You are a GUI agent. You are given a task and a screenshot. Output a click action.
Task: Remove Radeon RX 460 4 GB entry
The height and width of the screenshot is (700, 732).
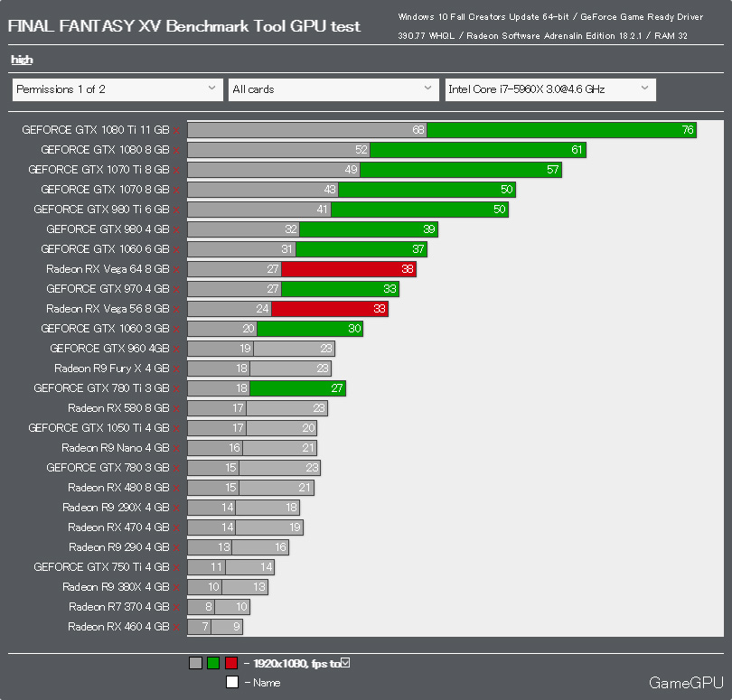(x=176, y=628)
